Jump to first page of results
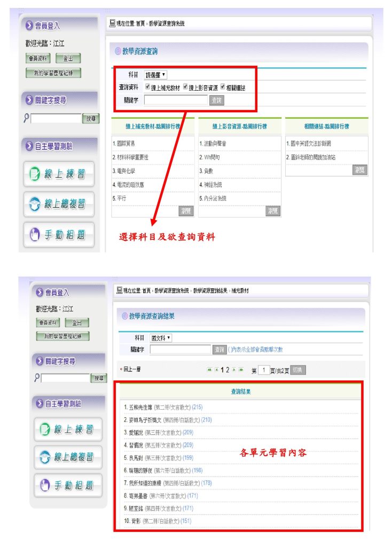The image size is (392, 547). [x=209, y=370]
